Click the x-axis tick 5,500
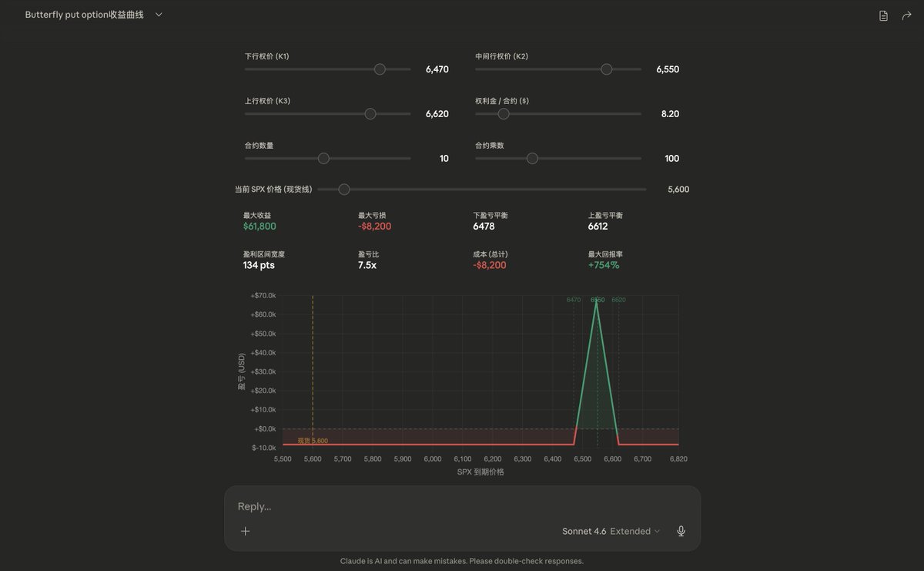 pyautogui.click(x=283, y=458)
